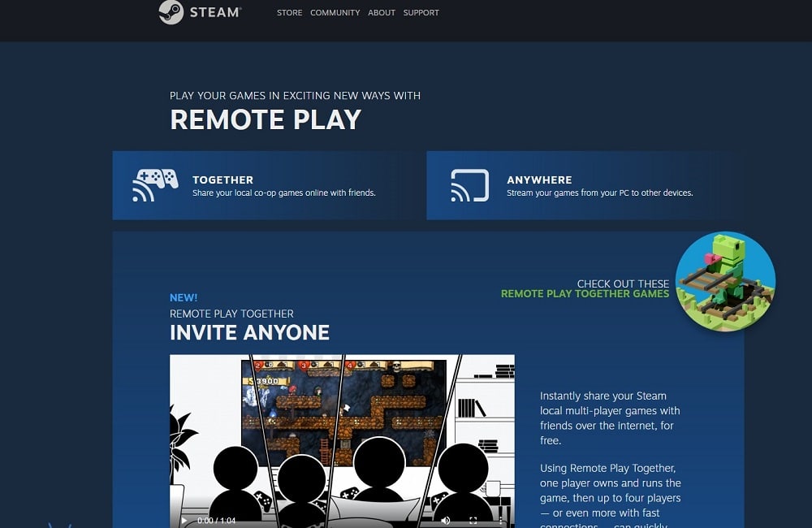Click the REMOTE PLAY headline
The height and width of the screenshot is (528, 812).
pyautogui.click(x=266, y=119)
